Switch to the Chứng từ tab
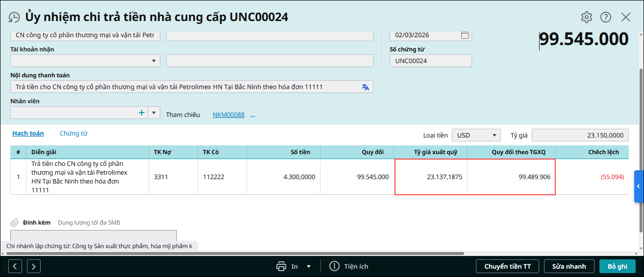The image size is (644, 277). click(x=74, y=133)
